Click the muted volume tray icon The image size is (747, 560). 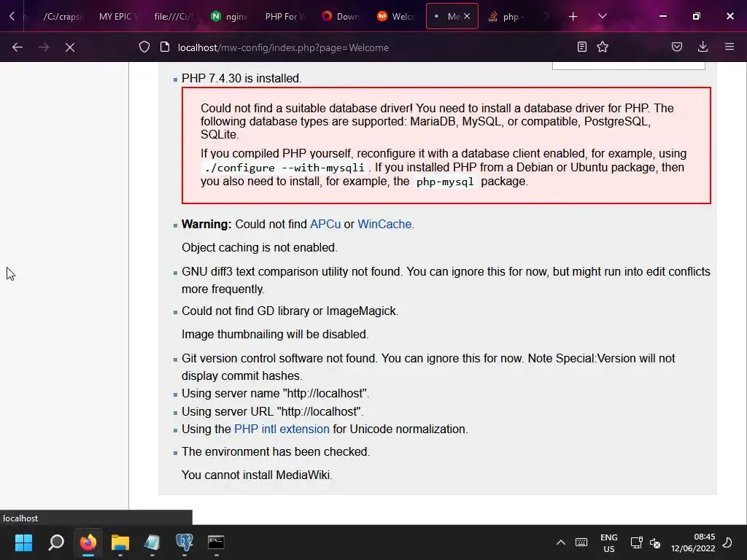point(655,542)
